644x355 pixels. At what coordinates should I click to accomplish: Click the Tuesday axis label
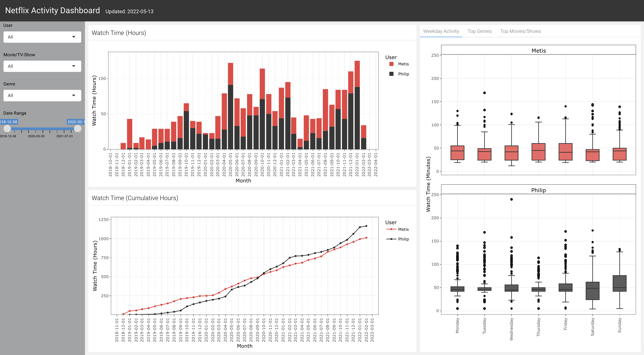coord(484,326)
